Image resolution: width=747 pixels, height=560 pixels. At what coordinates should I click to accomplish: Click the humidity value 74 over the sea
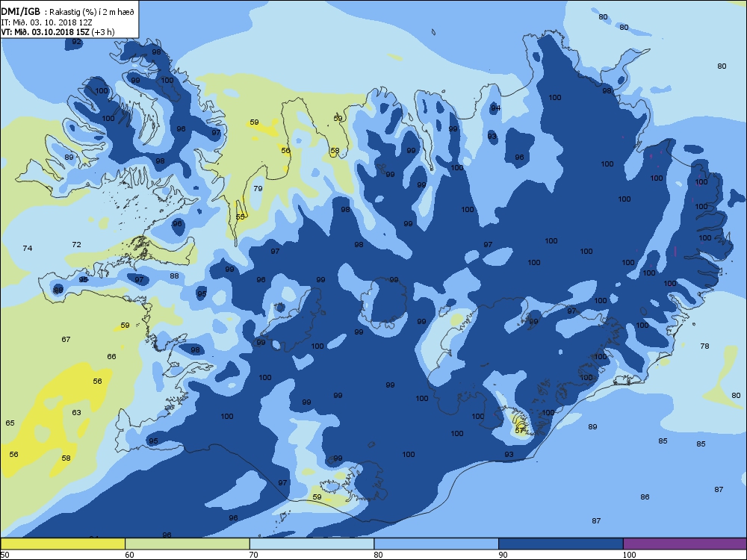[28, 248]
